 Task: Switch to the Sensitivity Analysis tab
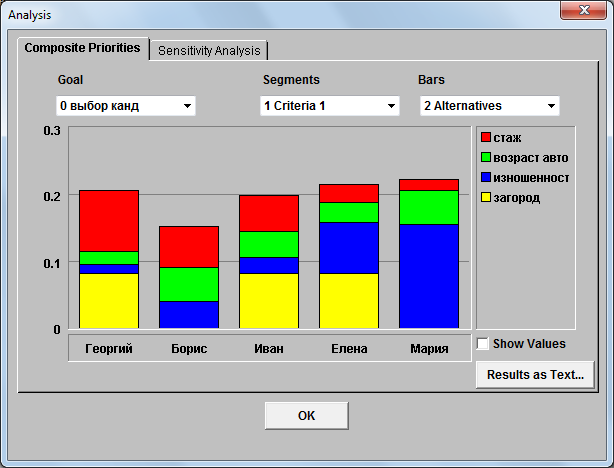pyautogui.click(x=209, y=51)
